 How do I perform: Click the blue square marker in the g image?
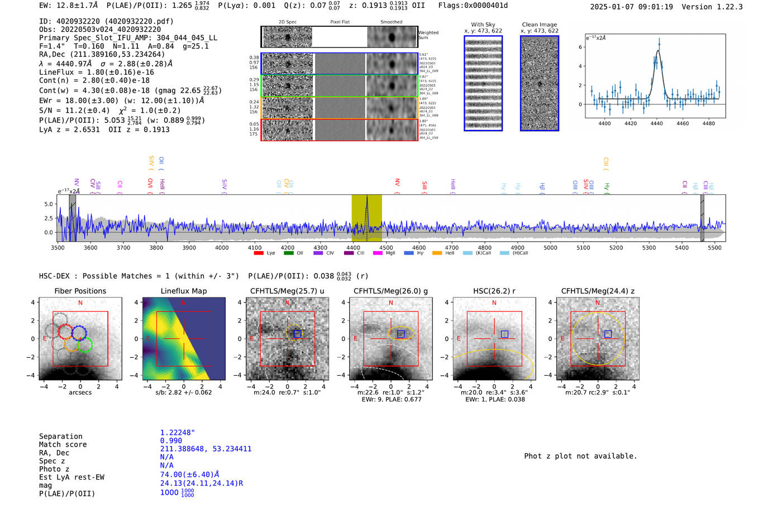pyautogui.click(x=400, y=334)
